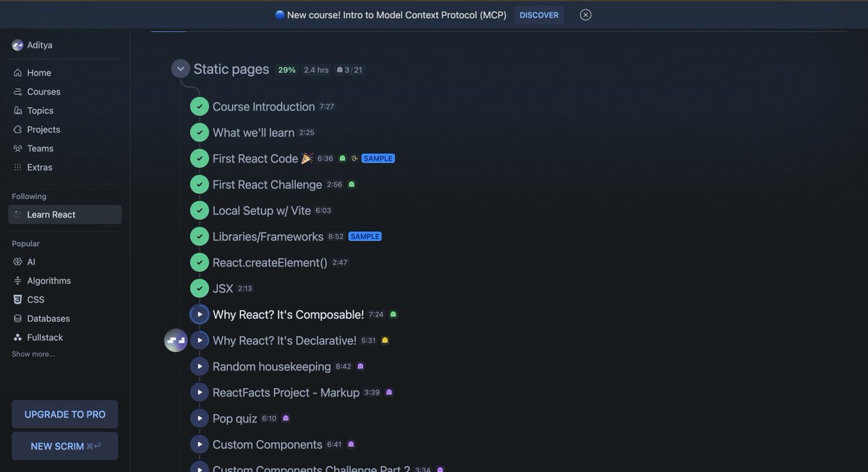Click the CSS shield icon

click(x=18, y=300)
